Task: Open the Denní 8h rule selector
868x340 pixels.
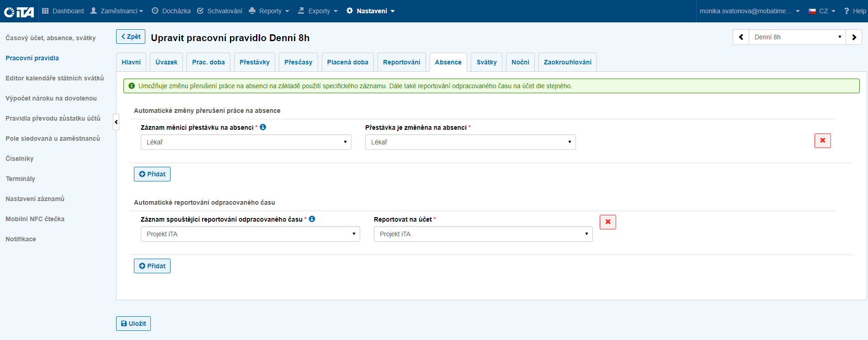Action: (797, 37)
